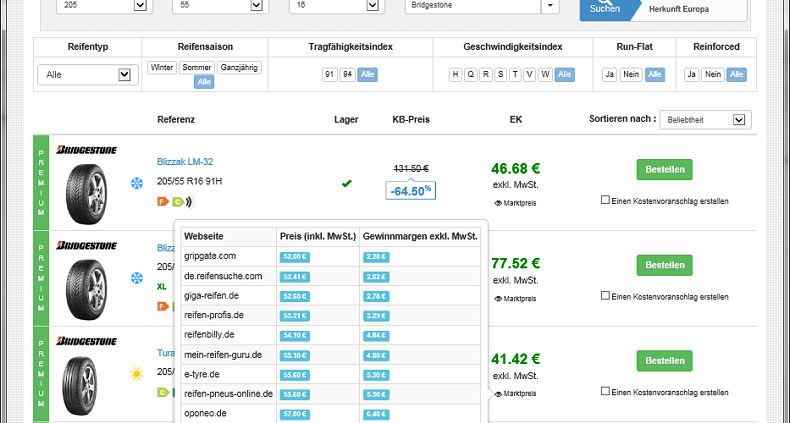This screenshot has width=790, height=423.
Task: Select speed index T filter
Action: click(x=515, y=75)
